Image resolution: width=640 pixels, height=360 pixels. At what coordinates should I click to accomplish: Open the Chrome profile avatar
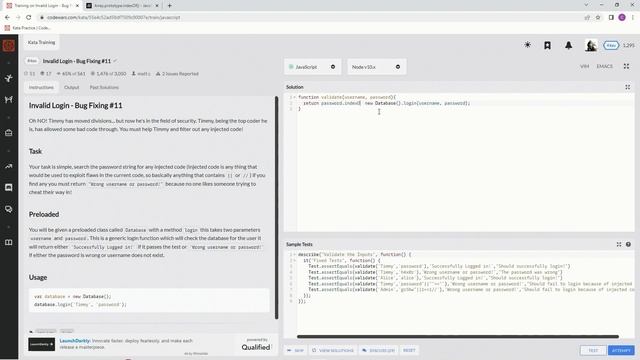pos(622,18)
